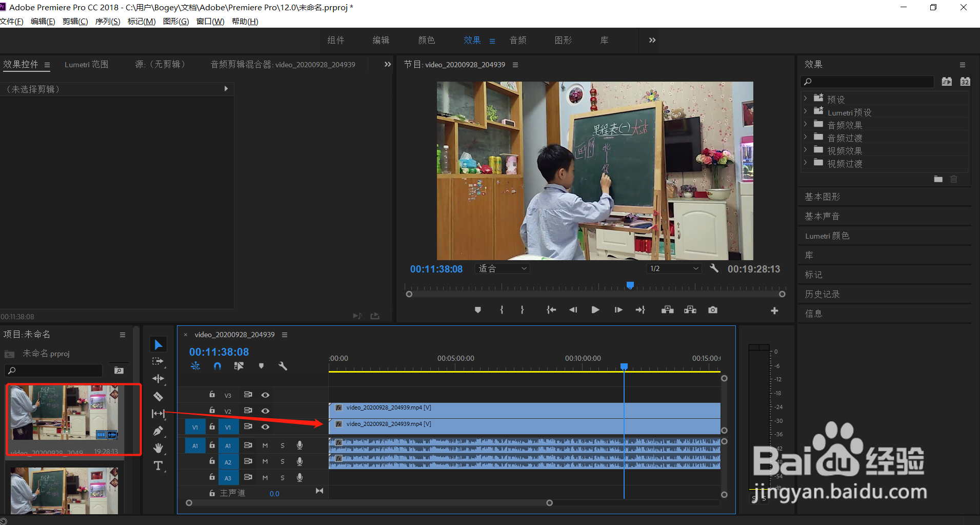Toggle sync lock on track A1
The width and height of the screenshot is (980, 525).
click(x=248, y=445)
